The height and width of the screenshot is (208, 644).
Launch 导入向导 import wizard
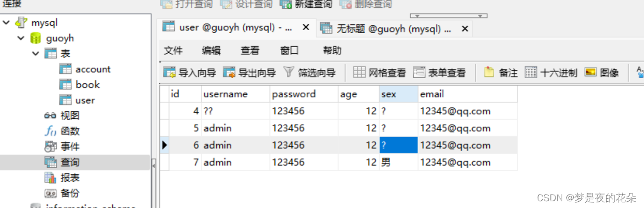coord(189,72)
